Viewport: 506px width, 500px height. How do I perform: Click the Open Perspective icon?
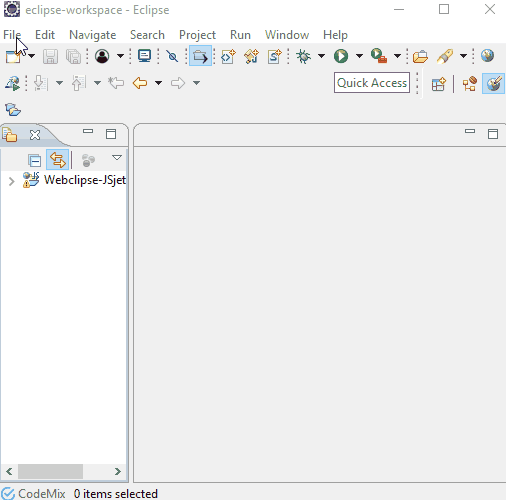[438, 84]
